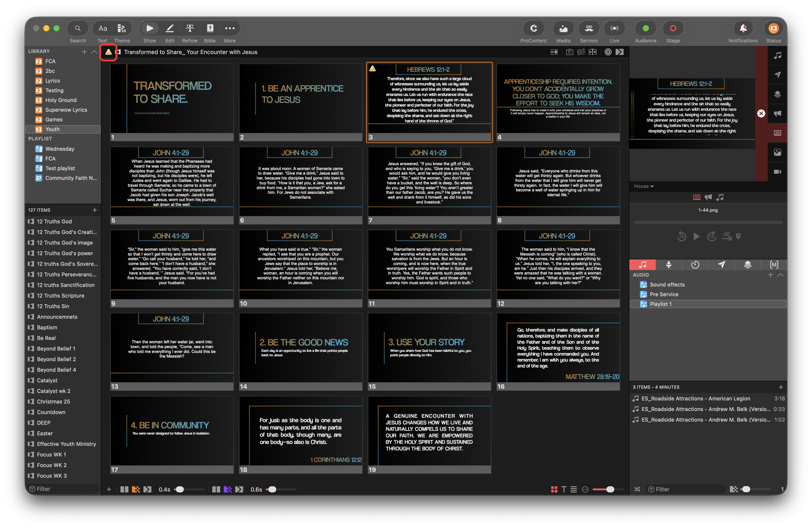Open the Wednesday playlist
Viewport: 812px width, 528px height.
(63, 149)
